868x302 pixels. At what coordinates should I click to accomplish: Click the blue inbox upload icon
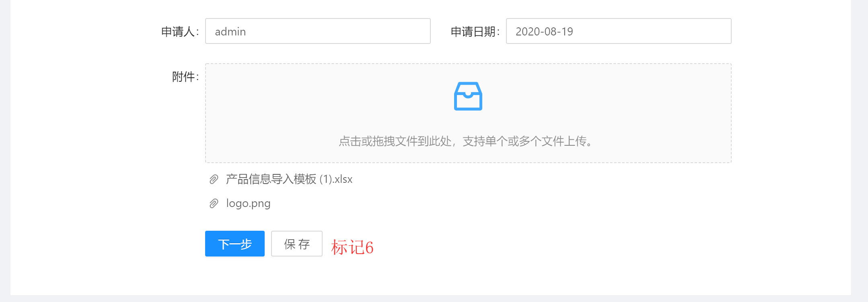(x=468, y=96)
